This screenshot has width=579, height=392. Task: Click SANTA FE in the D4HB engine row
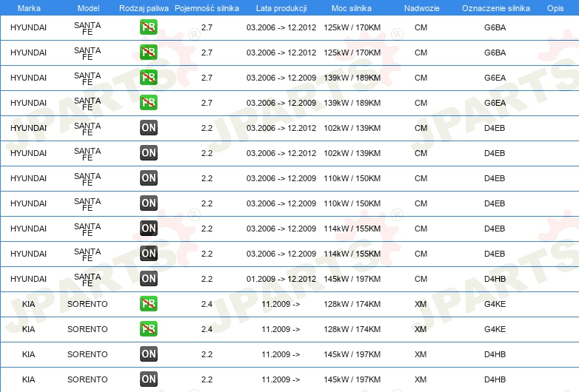(87, 280)
